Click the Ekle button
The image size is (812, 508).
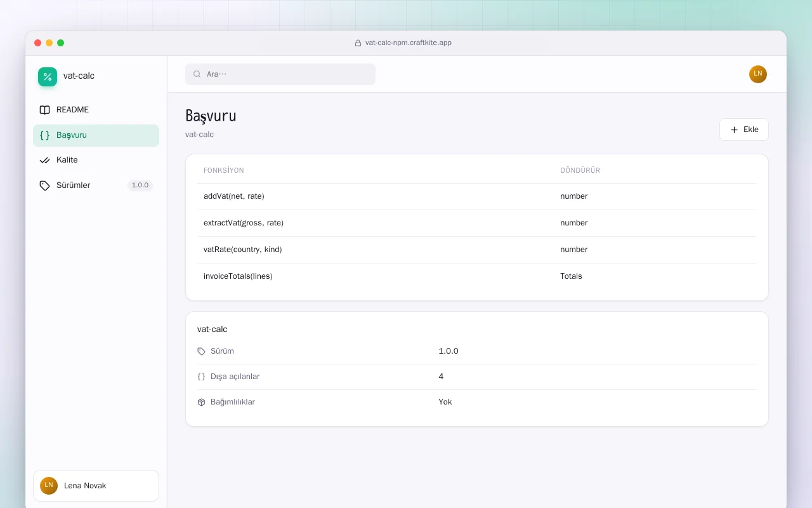[744, 130]
